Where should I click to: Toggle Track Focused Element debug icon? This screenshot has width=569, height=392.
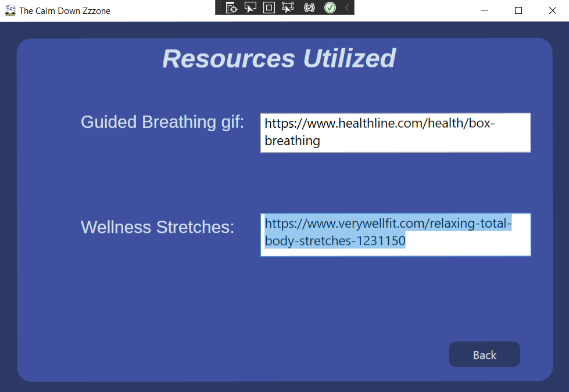point(288,8)
